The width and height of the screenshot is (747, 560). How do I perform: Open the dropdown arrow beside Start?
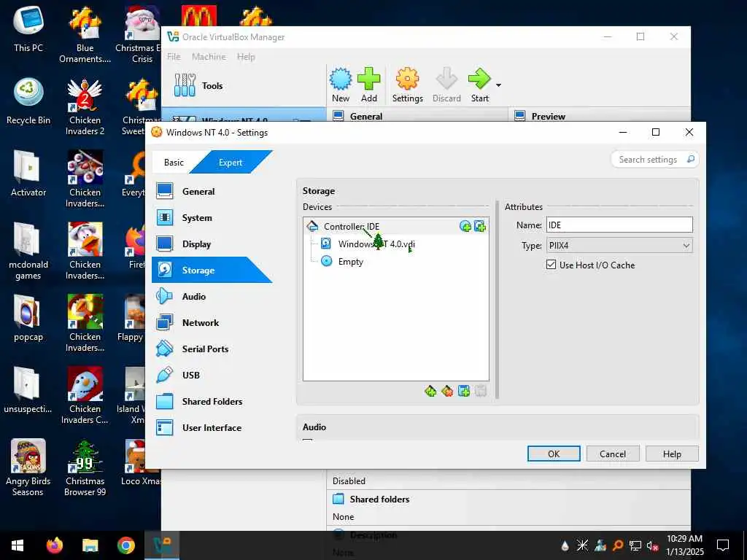(x=498, y=85)
